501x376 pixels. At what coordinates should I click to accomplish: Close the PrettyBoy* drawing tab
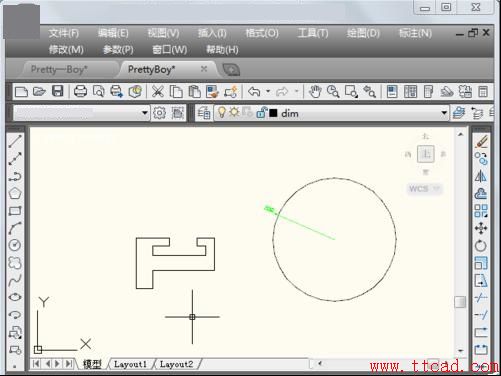(x=204, y=69)
